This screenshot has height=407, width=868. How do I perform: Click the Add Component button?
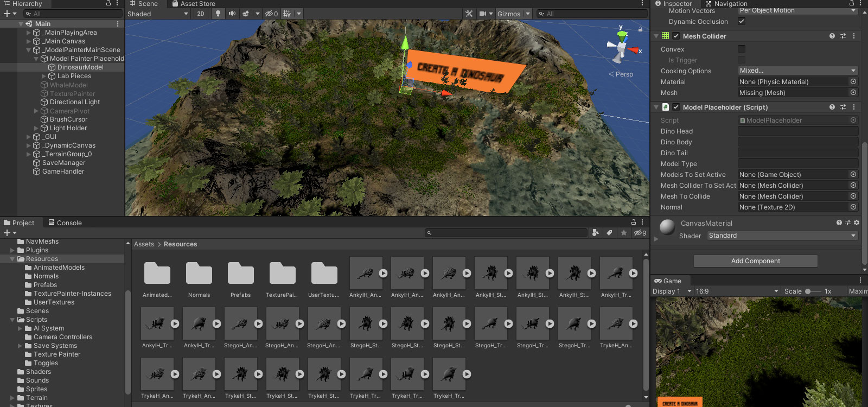coord(755,261)
